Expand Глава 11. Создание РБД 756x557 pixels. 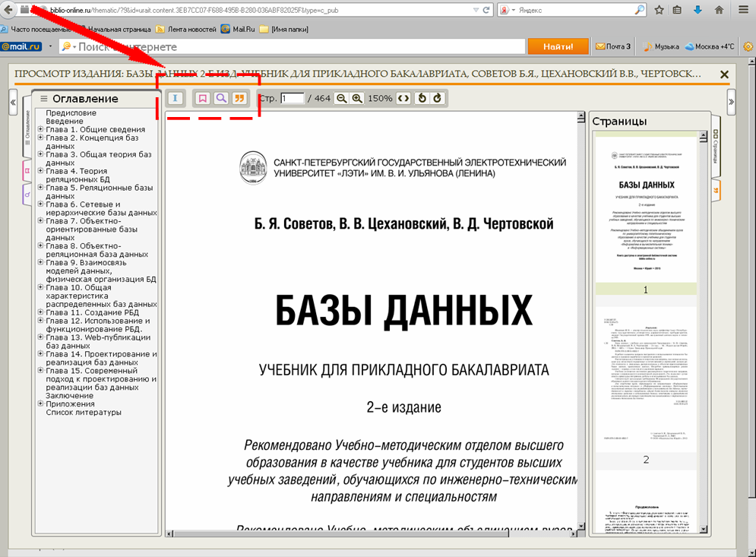pyautogui.click(x=41, y=312)
